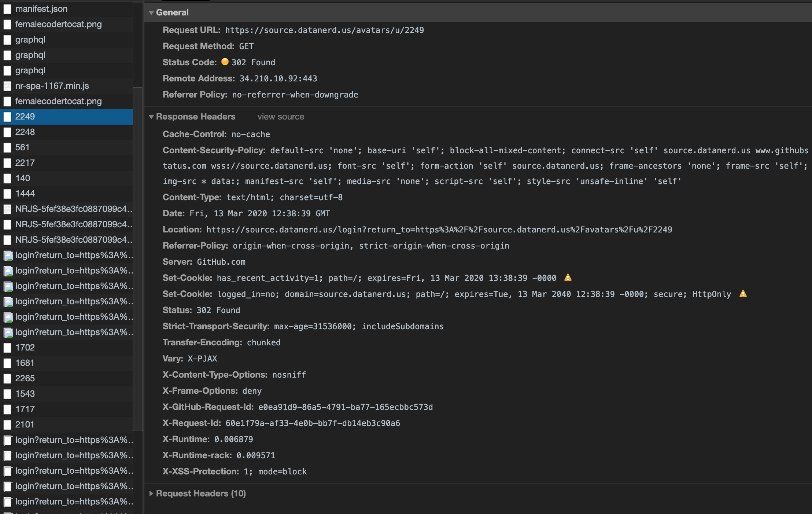
Task: Select the 1444 avatar request
Action: click(x=26, y=194)
